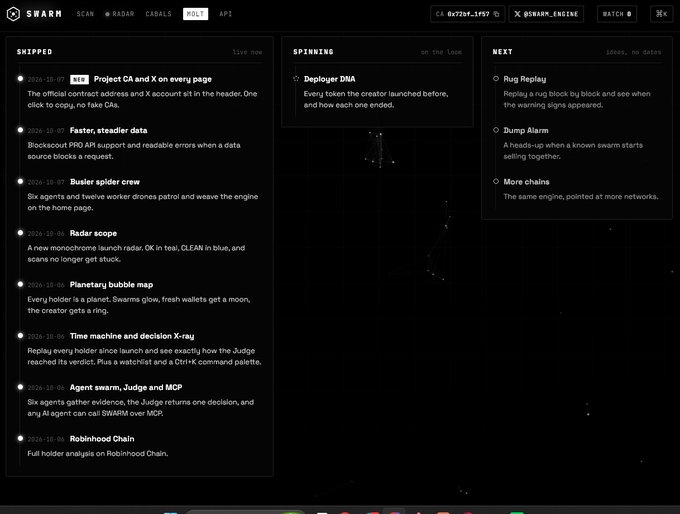Click "The same engine, pointed at more networks." text
This screenshot has width=680, height=514.
580,196
